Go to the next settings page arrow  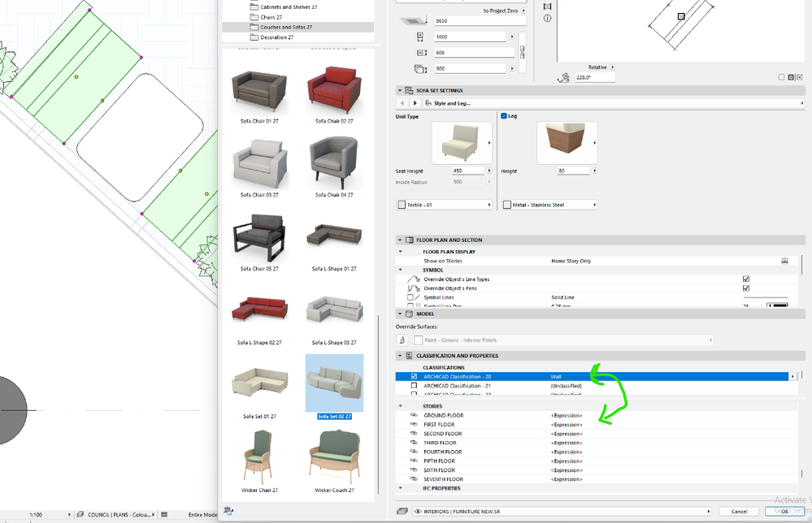pos(415,103)
